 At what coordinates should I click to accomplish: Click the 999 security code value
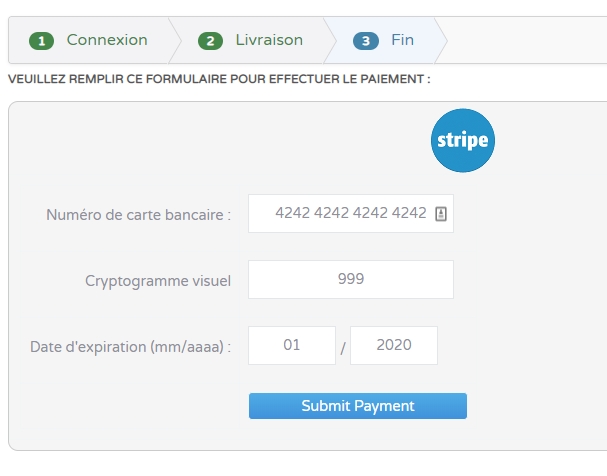pyautogui.click(x=350, y=279)
